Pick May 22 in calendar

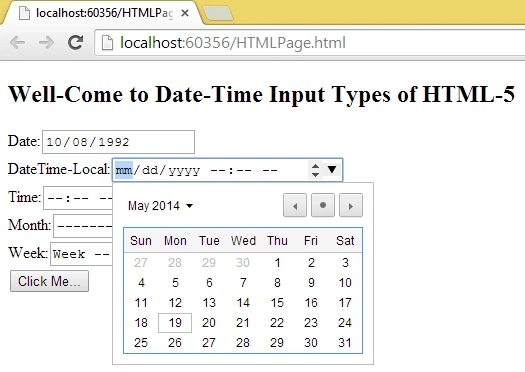tap(277, 323)
